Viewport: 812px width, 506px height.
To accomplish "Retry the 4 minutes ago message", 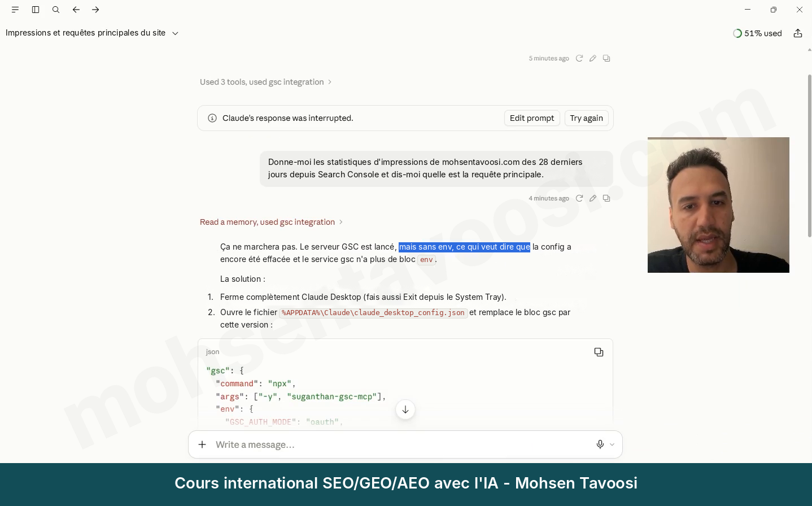I will click(579, 198).
